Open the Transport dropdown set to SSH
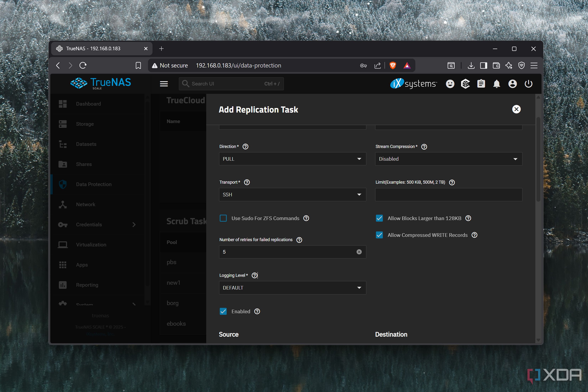The height and width of the screenshot is (392, 588). pyautogui.click(x=293, y=195)
